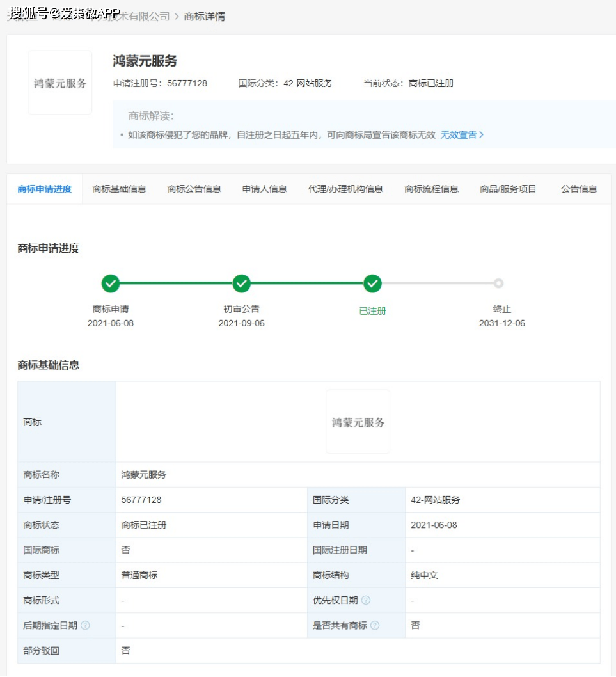Click the 商标申请进度 section heading

click(x=49, y=249)
